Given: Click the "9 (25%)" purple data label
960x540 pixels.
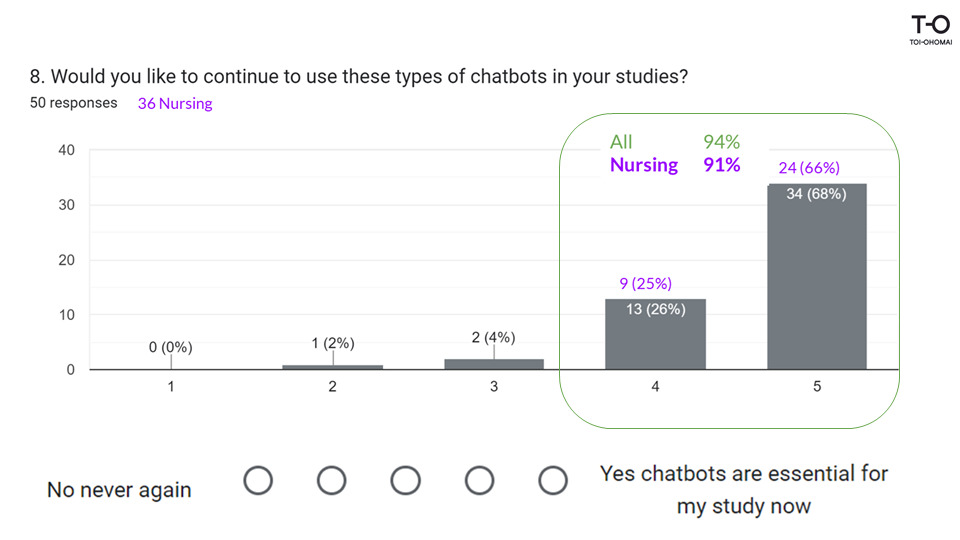Looking at the screenshot, I should (x=647, y=283).
